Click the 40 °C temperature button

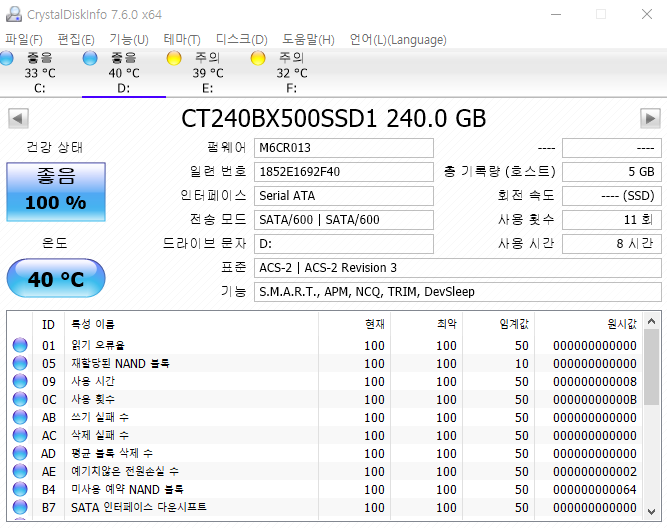click(x=56, y=278)
